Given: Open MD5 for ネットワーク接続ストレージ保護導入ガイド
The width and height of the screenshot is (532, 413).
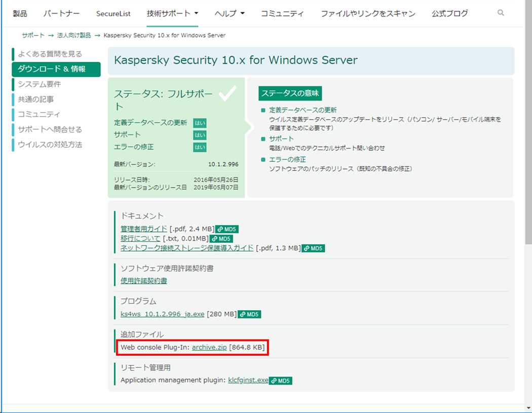Looking at the screenshot, I should 313,248.
